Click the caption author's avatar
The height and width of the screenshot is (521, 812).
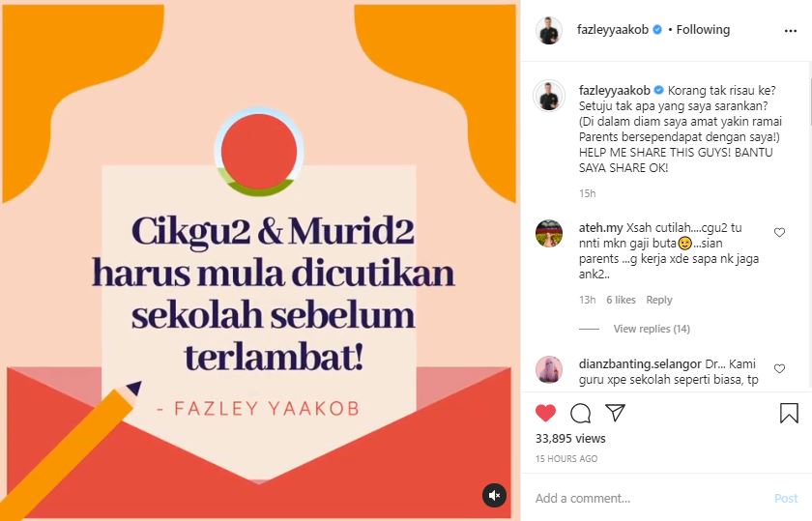[x=549, y=96]
